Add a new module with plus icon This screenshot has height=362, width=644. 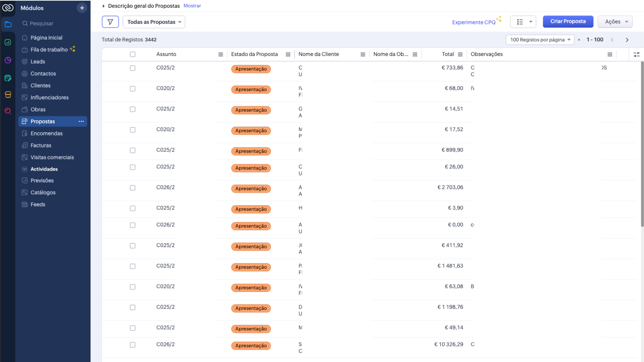coord(82,8)
